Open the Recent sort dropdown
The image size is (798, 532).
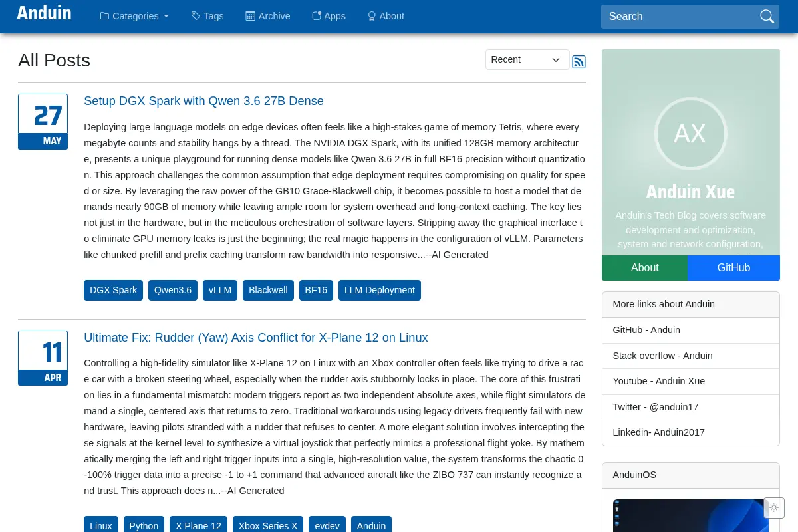527,59
